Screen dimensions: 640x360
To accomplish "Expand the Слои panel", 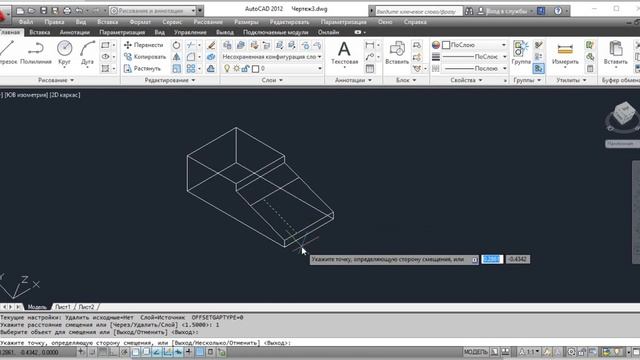I will pyautogui.click(x=272, y=80).
